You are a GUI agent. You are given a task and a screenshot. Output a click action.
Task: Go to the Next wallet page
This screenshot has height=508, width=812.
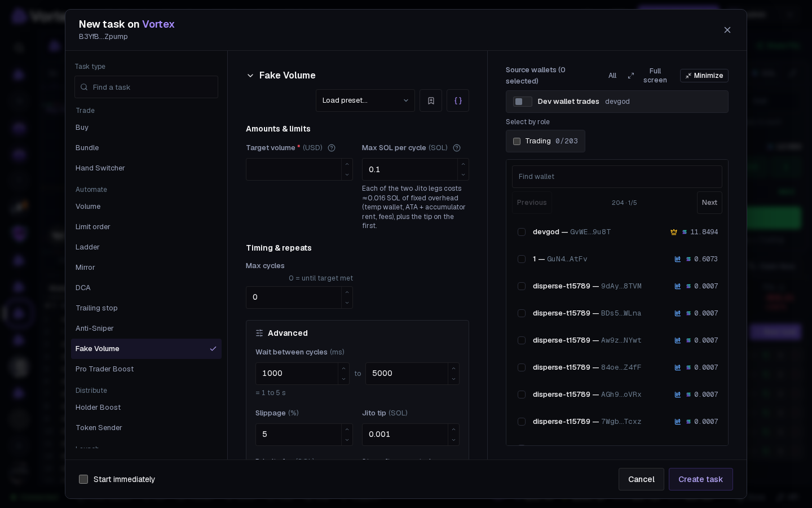click(709, 203)
